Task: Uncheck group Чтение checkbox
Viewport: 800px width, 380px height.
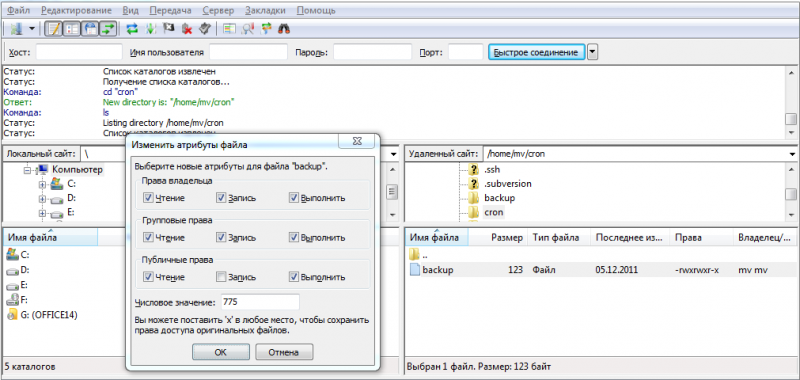Action: click(148, 238)
